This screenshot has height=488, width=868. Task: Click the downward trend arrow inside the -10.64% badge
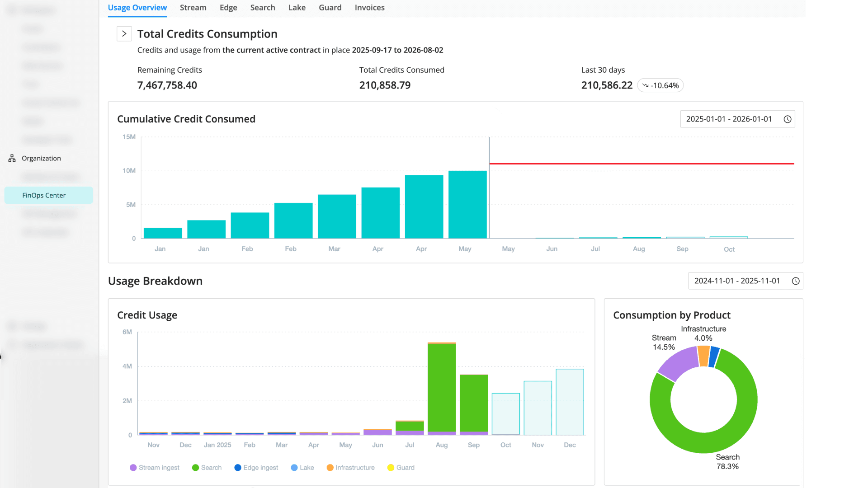click(x=645, y=85)
